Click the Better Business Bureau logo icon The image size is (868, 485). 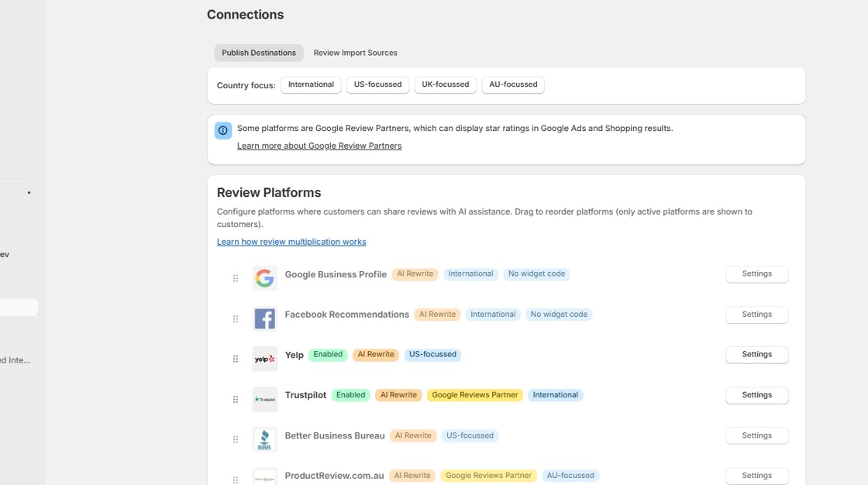point(264,439)
